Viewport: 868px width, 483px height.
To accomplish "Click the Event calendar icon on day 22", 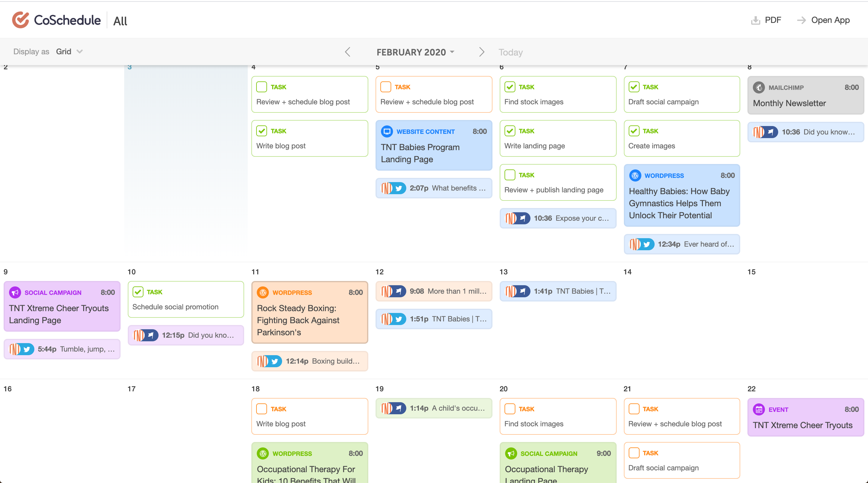I will click(x=759, y=409).
